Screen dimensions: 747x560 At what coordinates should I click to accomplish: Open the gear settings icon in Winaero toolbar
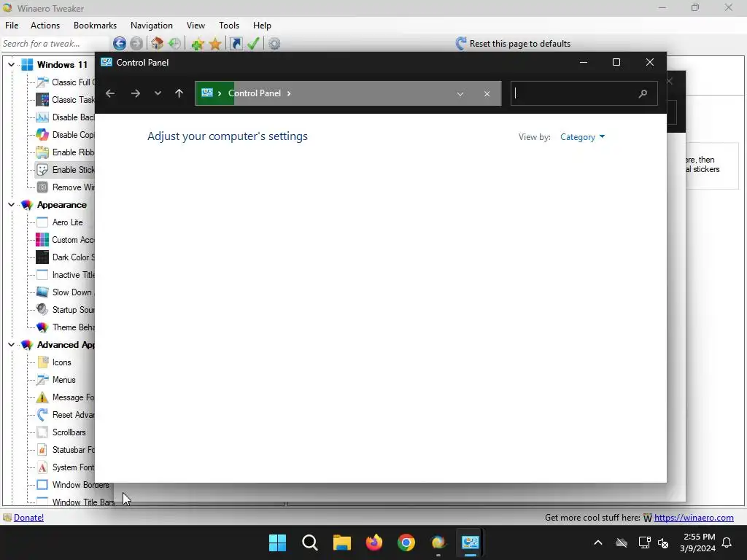point(274,44)
